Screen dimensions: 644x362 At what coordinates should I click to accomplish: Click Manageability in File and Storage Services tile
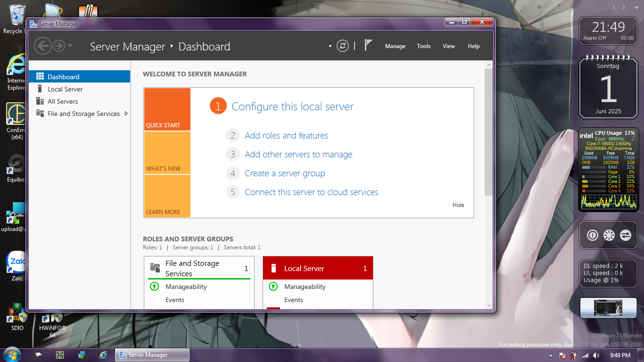point(186,287)
